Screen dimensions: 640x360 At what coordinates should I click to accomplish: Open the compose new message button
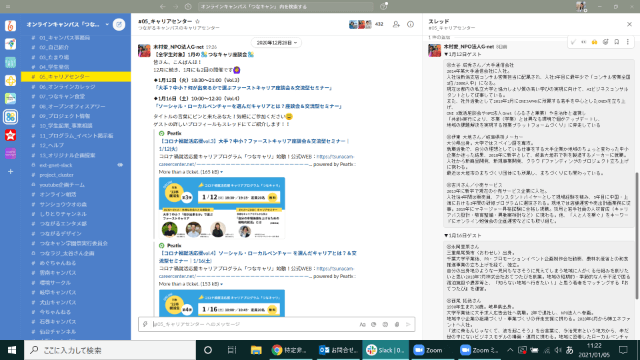[x=119, y=24]
